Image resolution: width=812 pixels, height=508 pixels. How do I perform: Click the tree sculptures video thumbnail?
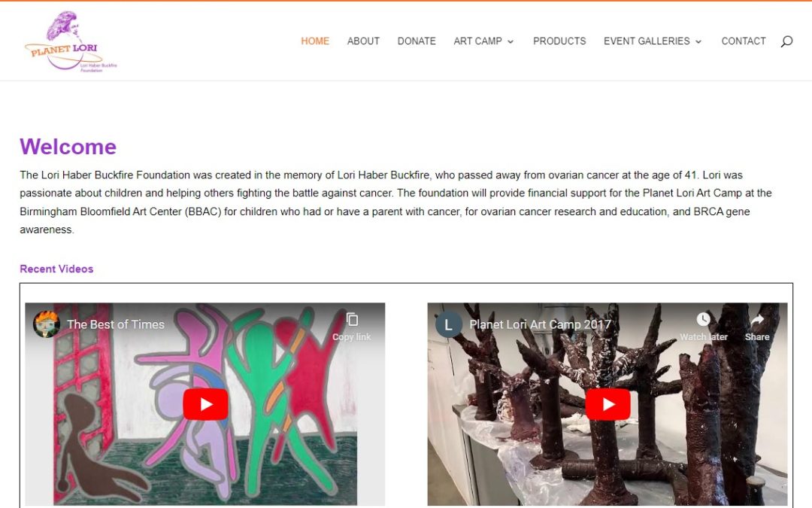(607, 404)
